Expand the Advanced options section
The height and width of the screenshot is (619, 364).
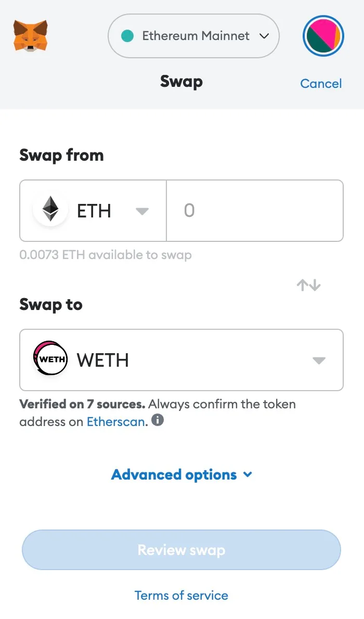click(181, 474)
